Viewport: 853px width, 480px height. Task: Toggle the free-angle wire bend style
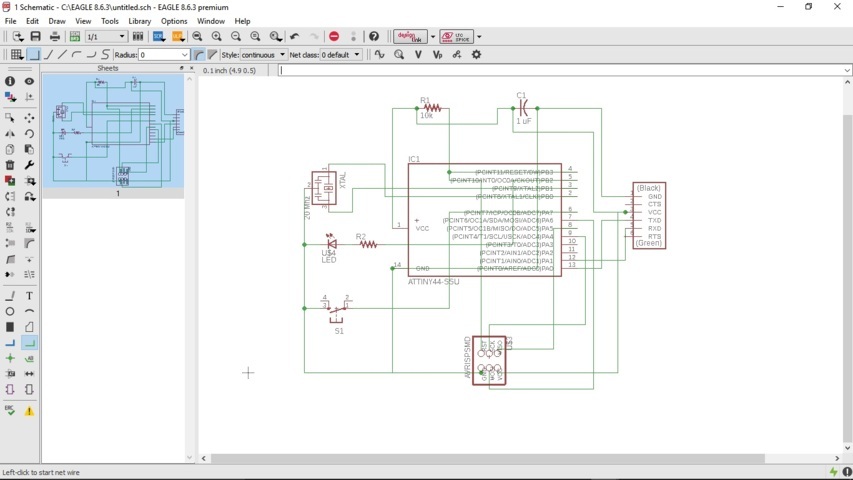pos(62,54)
